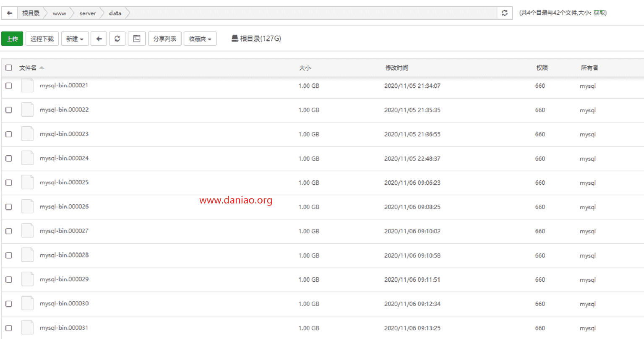Viewport: 644px width, 339px height.
Task: Click the 文件名 column header text
Action: (x=28, y=68)
